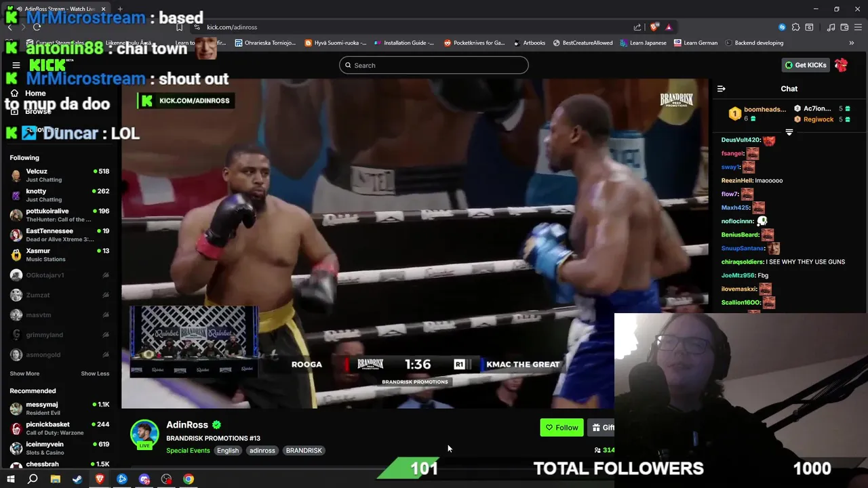This screenshot has height=488, width=868.
Task: Open Installation Guide bookmark
Action: [x=403, y=43]
